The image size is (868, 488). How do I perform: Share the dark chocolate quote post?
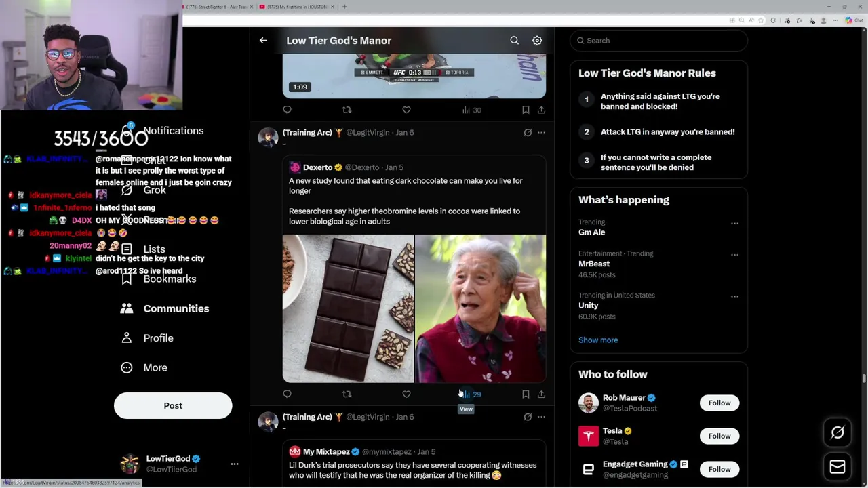point(541,394)
